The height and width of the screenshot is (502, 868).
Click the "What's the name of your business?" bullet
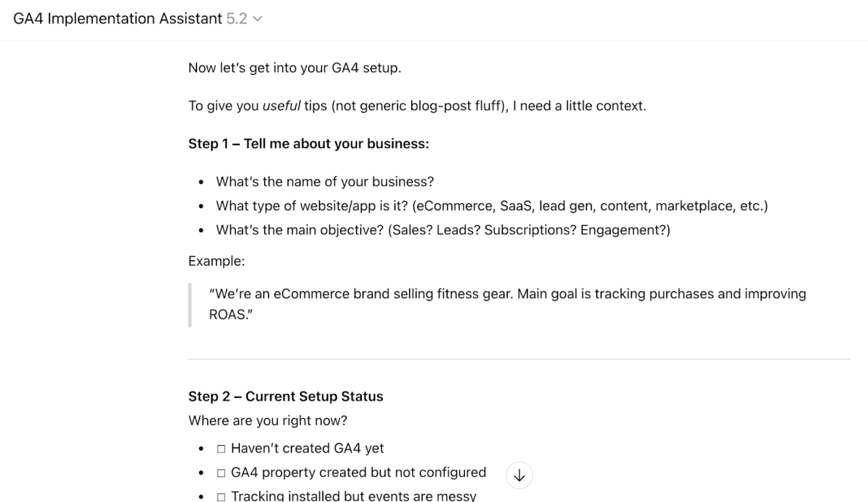click(x=324, y=181)
